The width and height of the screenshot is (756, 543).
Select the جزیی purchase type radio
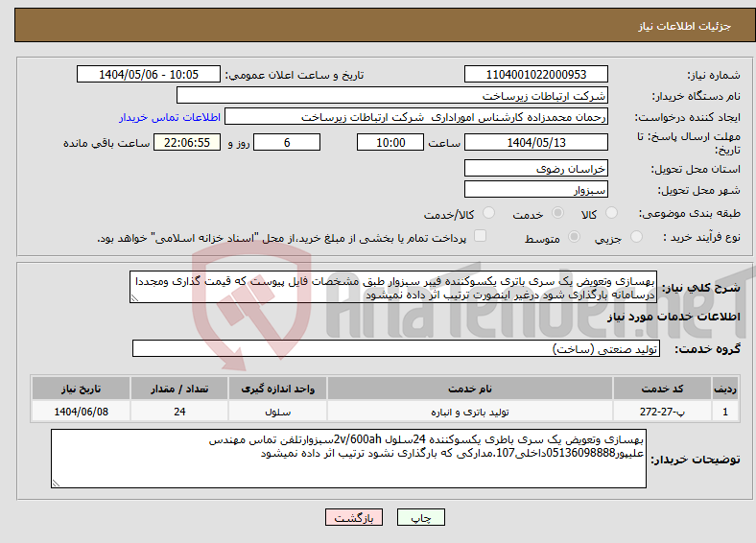pyautogui.click(x=636, y=236)
